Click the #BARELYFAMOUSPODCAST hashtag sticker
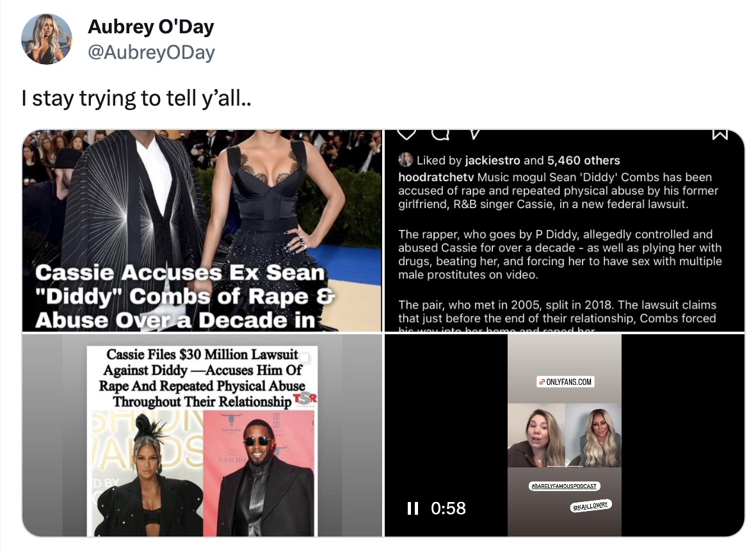Viewport: 756px width, 550px height. (564, 486)
